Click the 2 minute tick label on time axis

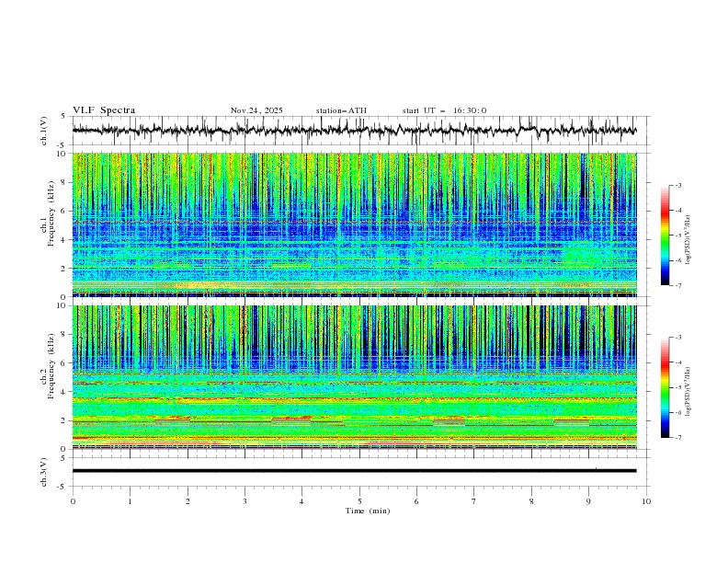tap(188, 501)
